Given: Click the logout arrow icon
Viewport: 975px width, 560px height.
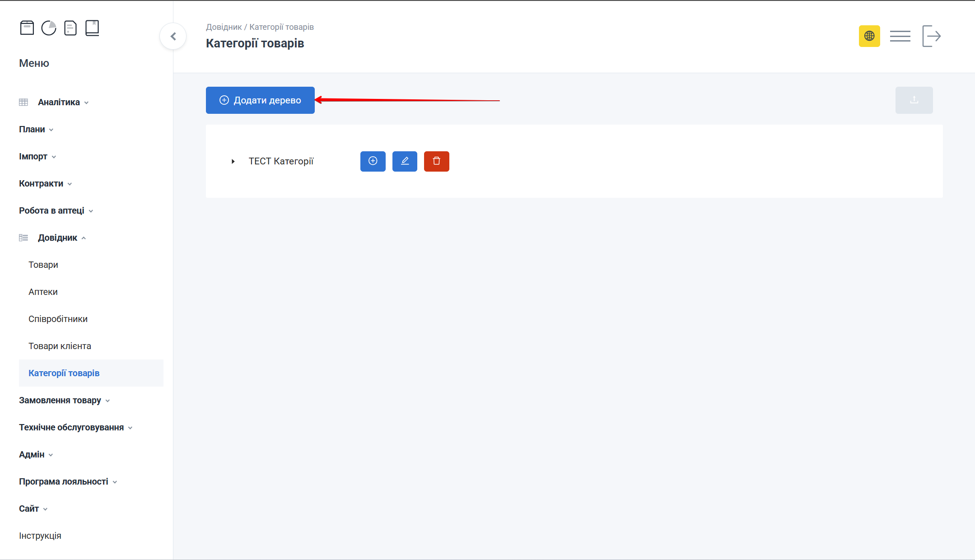Looking at the screenshot, I should point(931,36).
